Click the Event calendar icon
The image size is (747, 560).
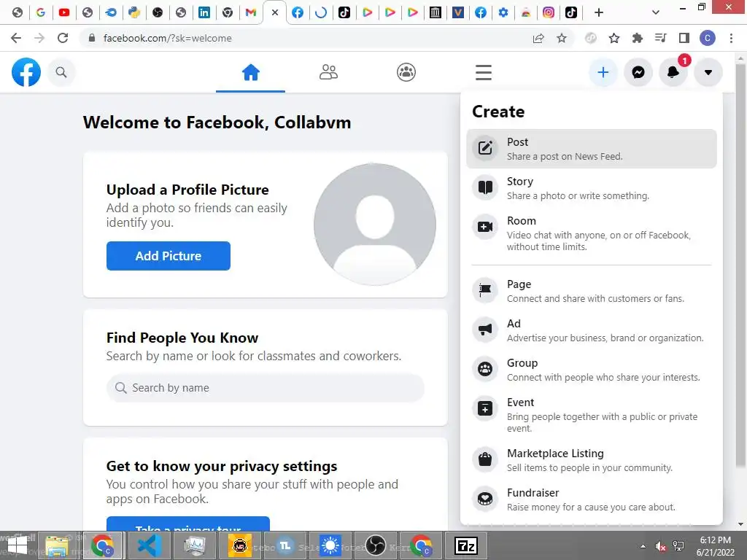(x=485, y=408)
